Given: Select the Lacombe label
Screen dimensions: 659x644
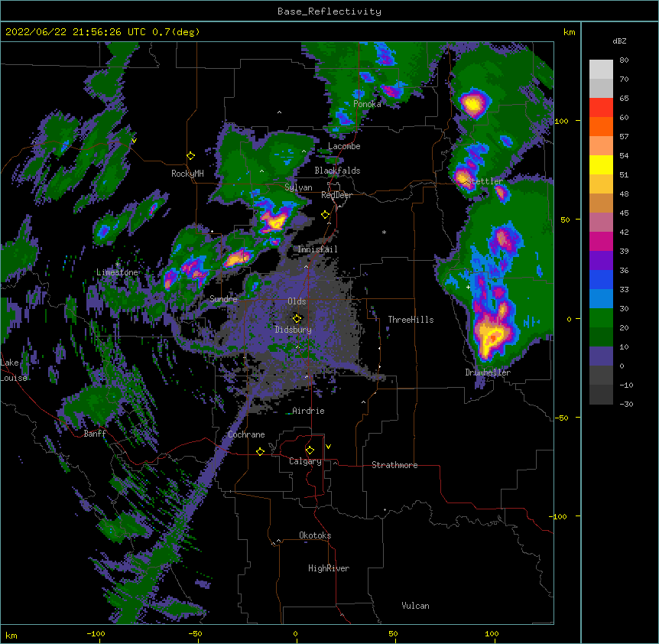Looking at the screenshot, I should 344,146.
